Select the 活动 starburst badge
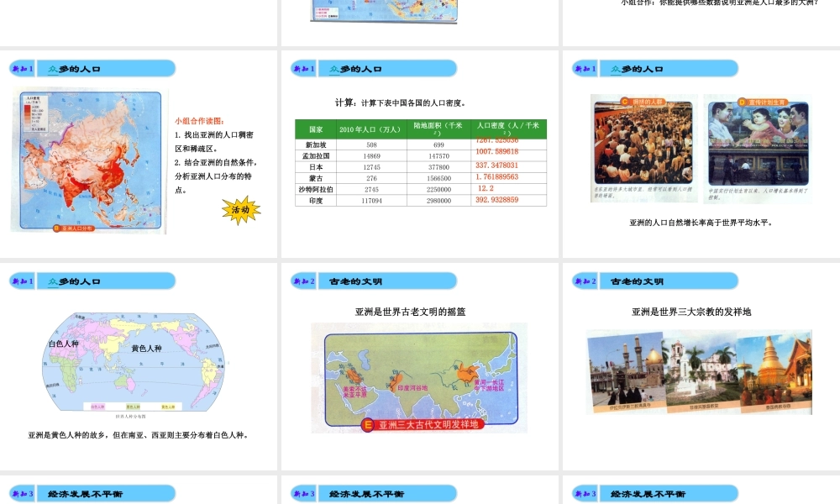Screen dimensions: 840x504 (241, 210)
